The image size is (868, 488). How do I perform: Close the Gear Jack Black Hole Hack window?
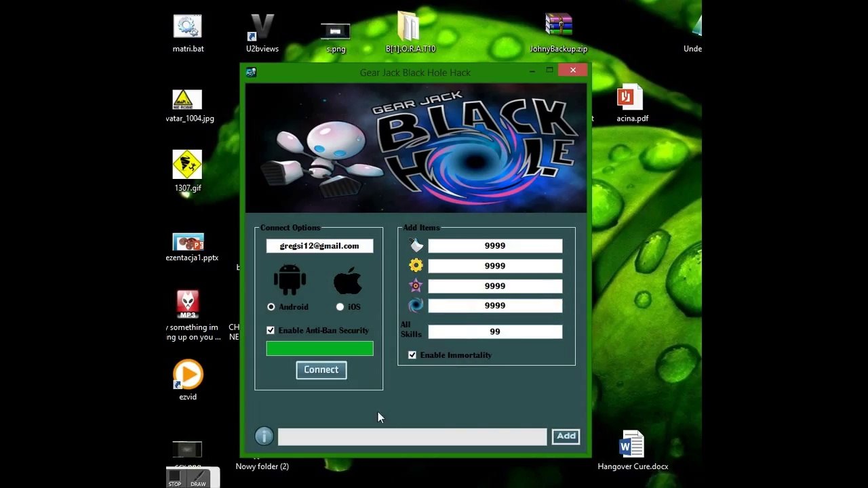pyautogui.click(x=573, y=70)
